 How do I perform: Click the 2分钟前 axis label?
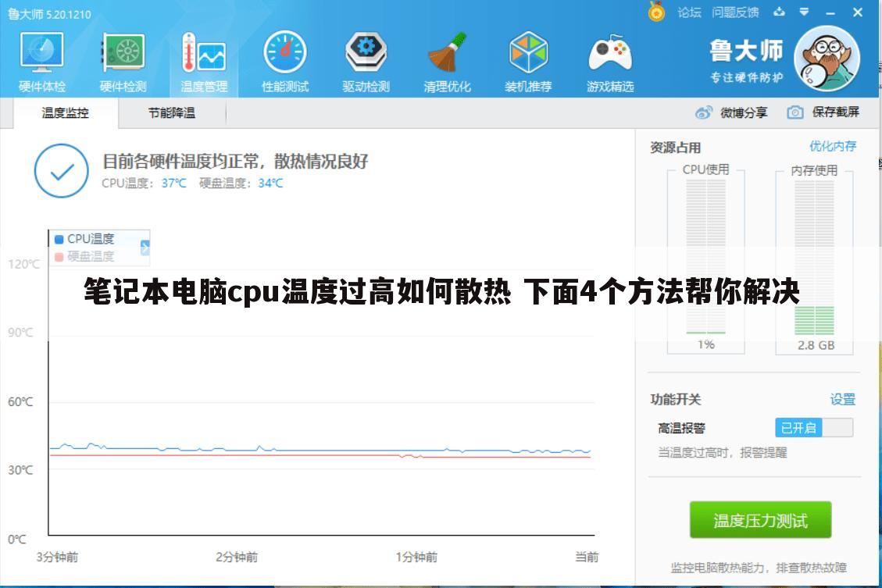point(237,557)
